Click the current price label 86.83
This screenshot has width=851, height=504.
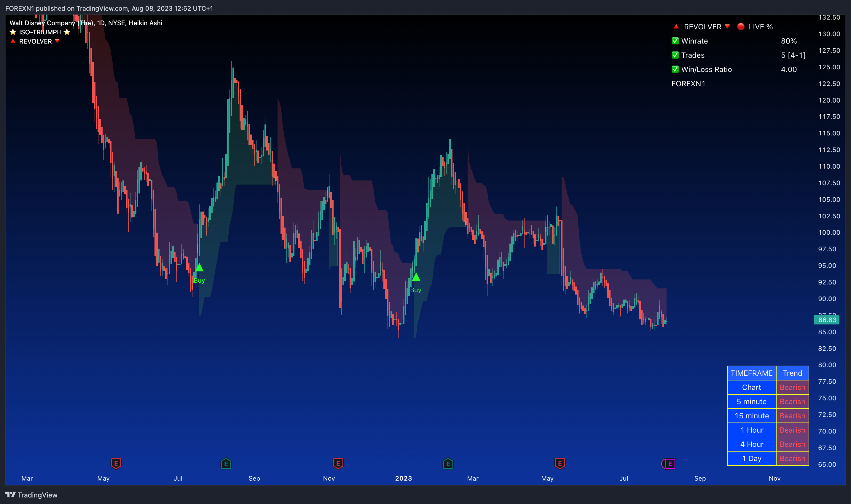(x=827, y=320)
